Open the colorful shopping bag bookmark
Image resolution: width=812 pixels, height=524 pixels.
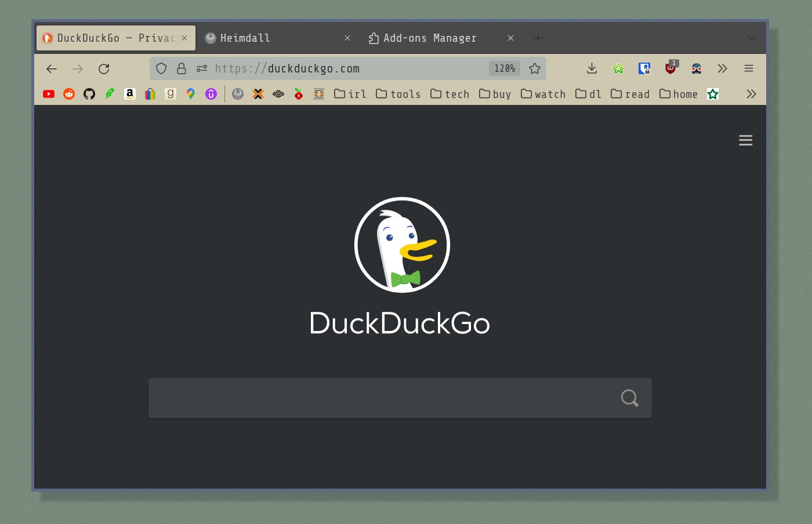[x=150, y=94]
